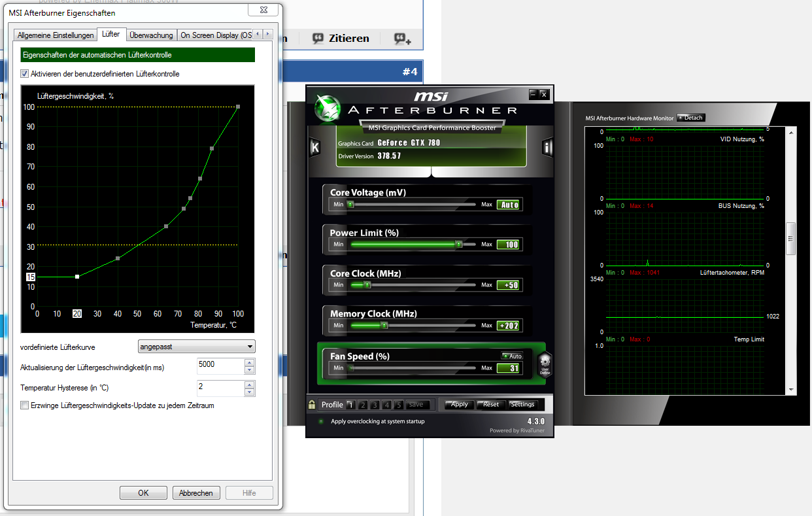Click the Memory Clock +202 value box
This screenshot has height=516, width=812.
coord(508,326)
